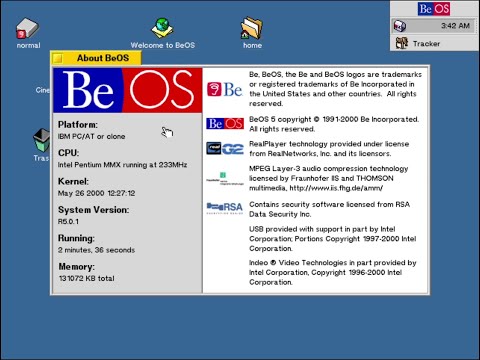The height and width of the screenshot is (360, 480).
Task: Click the kernel date 'May 26 2000 12:27:12'
Action: [x=96, y=193]
